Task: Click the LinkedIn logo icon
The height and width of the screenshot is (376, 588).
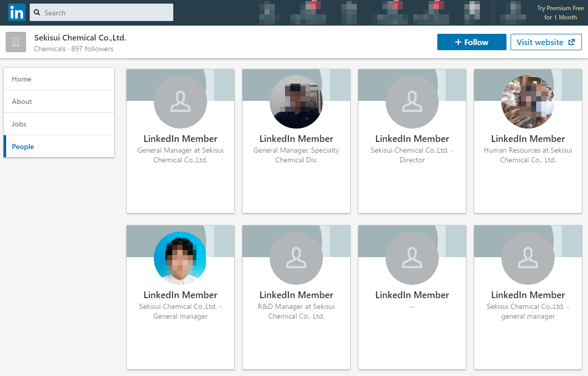Action: click(16, 12)
